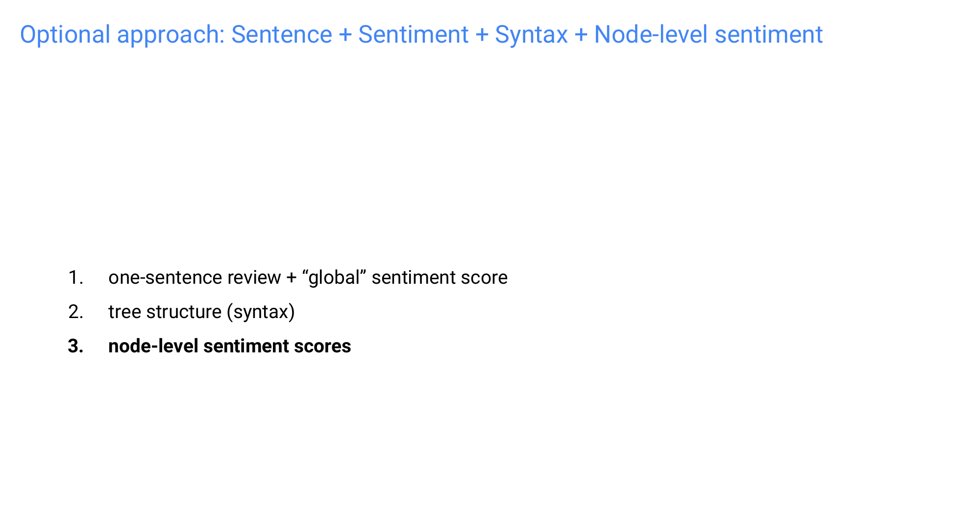The width and height of the screenshot is (980, 518).
Task: Click bold "node-level sentiment scores" line
Action: (x=229, y=346)
